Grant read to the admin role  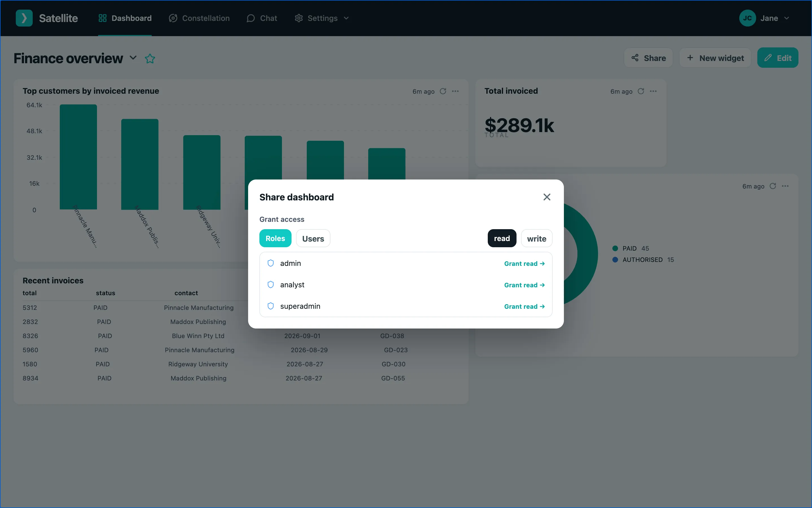(524, 263)
